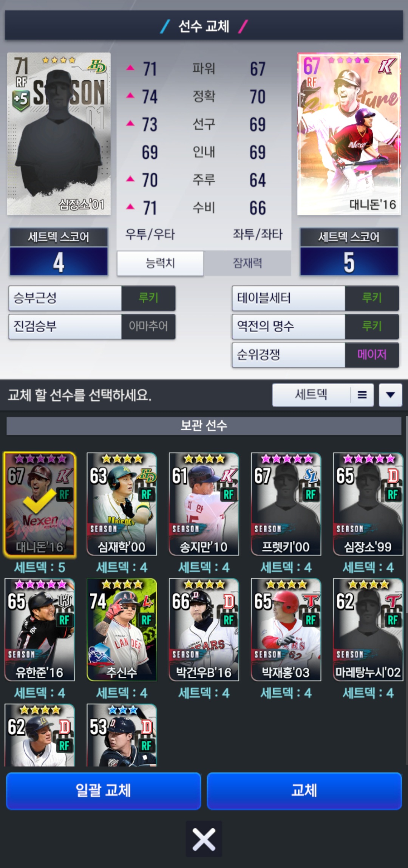Viewport: 408px width, 868px height.
Task: Open the 대니돈'16 signature card preview
Action: pos(349,134)
